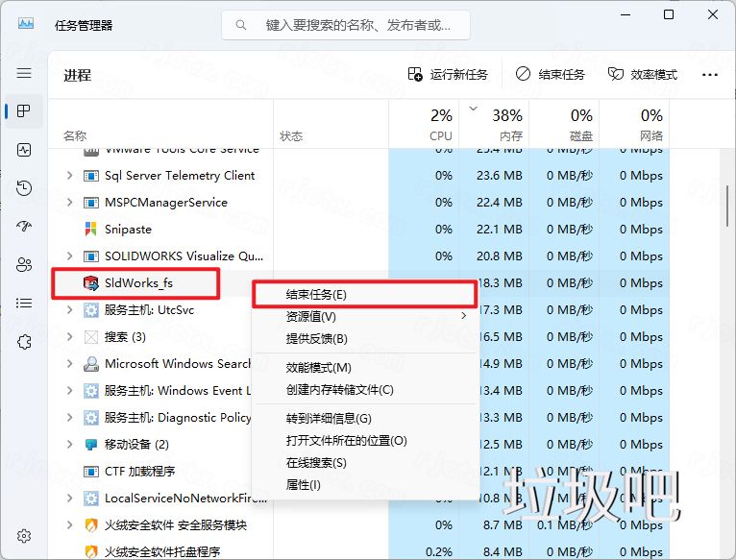This screenshot has width=736, height=560.
Task: Click the search magnifier icon
Action: coord(241,25)
